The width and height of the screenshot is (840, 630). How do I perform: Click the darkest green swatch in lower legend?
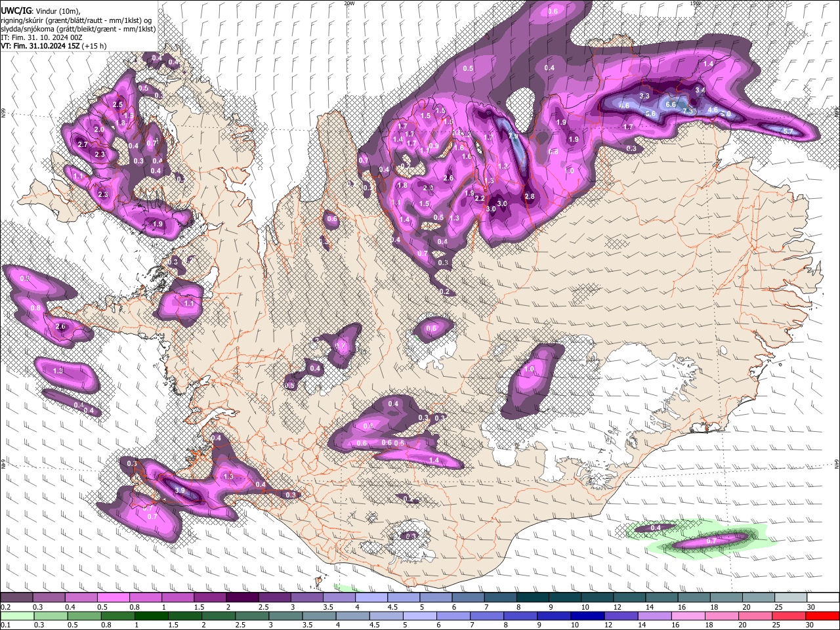pyautogui.click(x=151, y=616)
